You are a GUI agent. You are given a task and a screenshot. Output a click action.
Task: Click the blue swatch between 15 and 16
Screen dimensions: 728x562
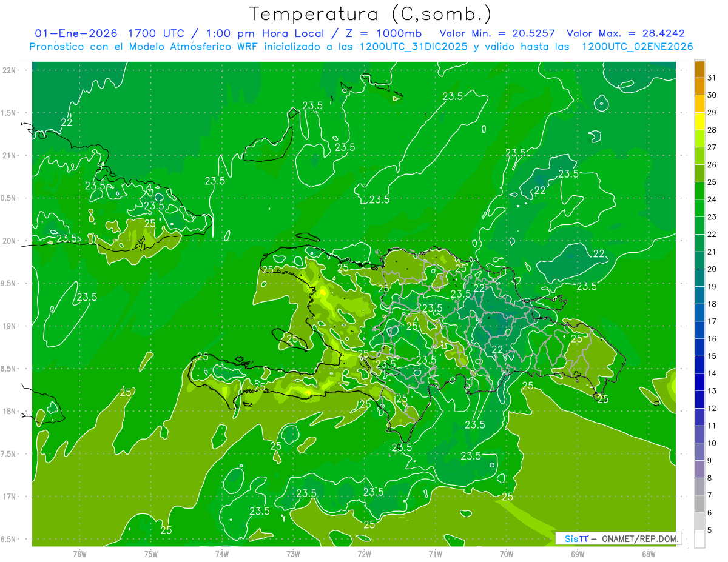tap(699, 347)
